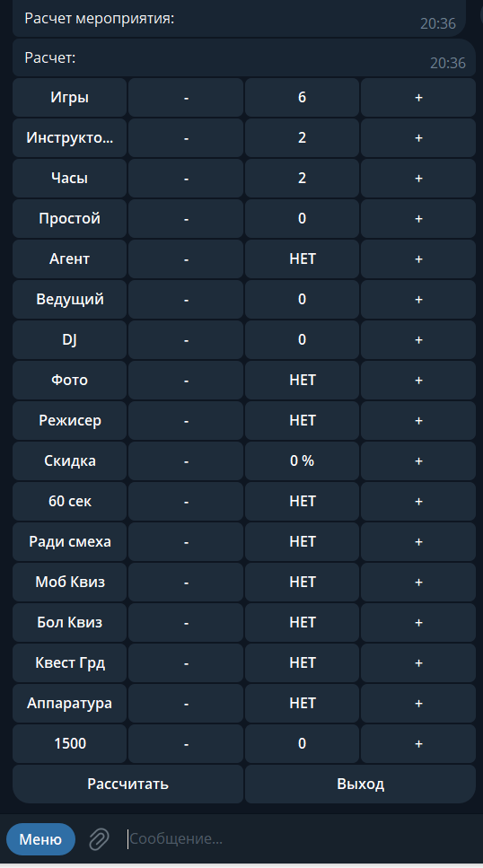Decrease Игры count with minus
Viewport: 483px width, 868px height.
tap(186, 98)
